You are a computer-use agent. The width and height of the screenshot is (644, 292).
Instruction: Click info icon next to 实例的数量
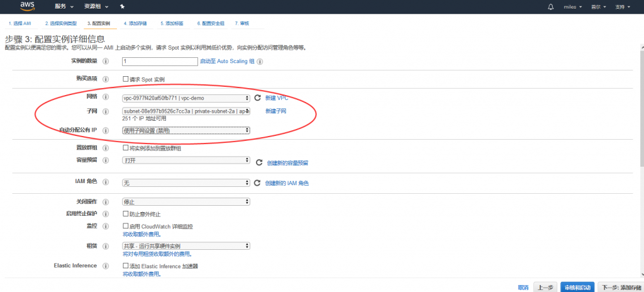coord(106,62)
